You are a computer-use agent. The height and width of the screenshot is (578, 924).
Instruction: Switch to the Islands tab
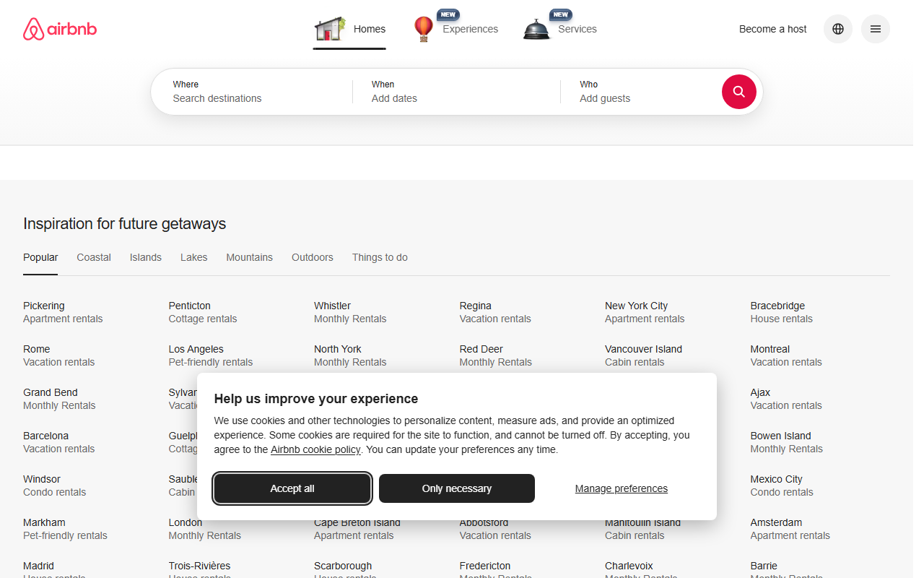tap(146, 257)
